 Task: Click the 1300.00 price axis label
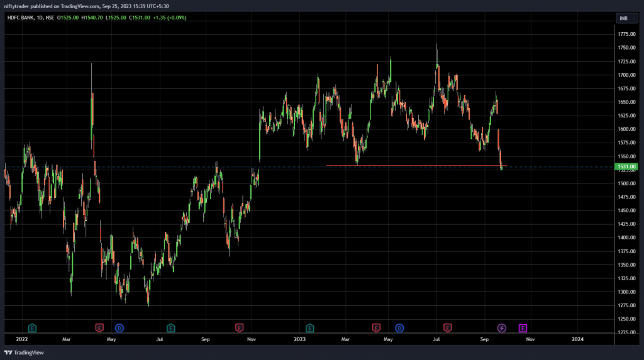click(627, 292)
